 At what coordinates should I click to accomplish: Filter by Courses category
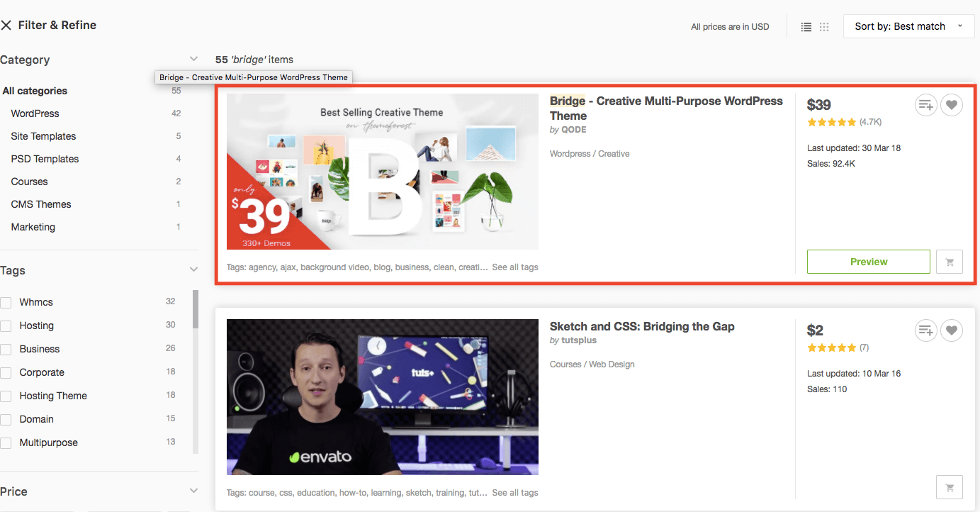29,182
